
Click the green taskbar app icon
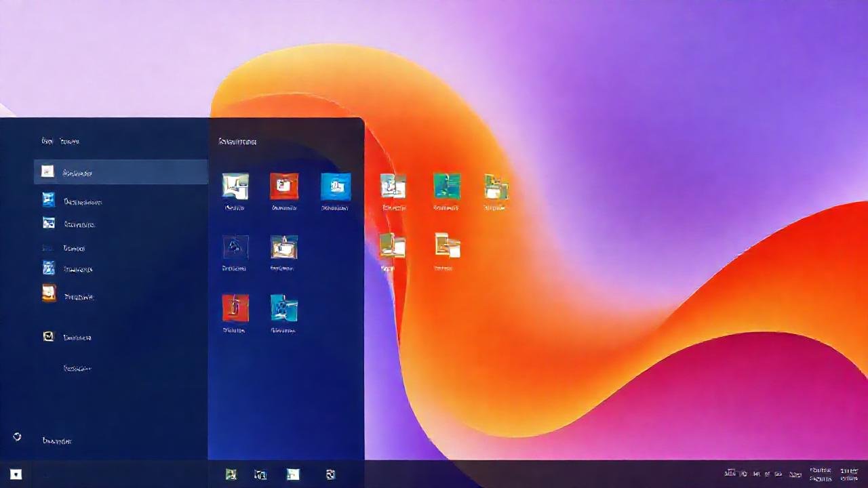(x=231, y=474)
